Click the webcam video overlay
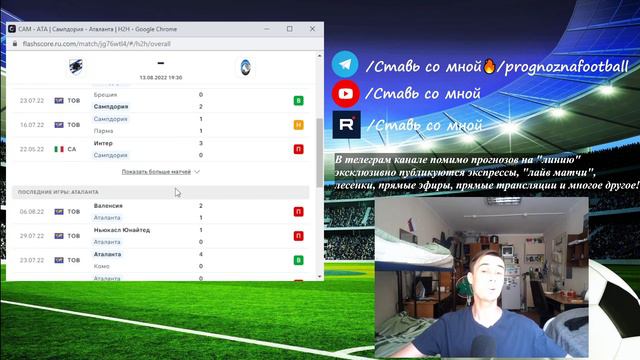Image resolution: width=640 pixels, height=360 pixels. (482, 278)
